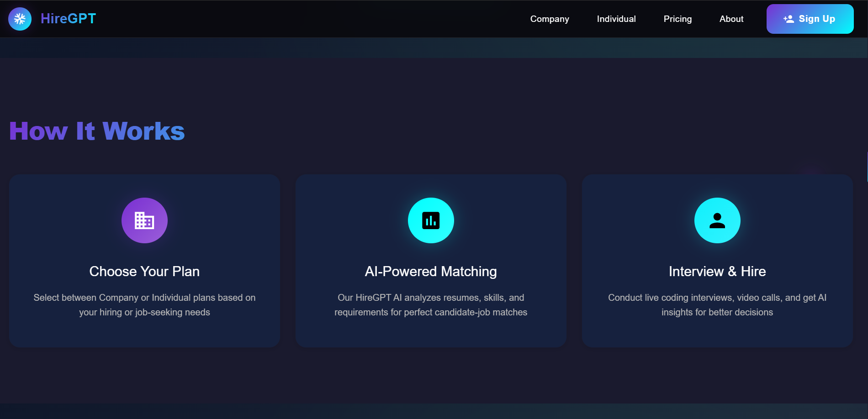Click the cyan circle icon on the rightmost card
Image resolution: width=868 pixels, height=419 pixels.
pos(717,220)
